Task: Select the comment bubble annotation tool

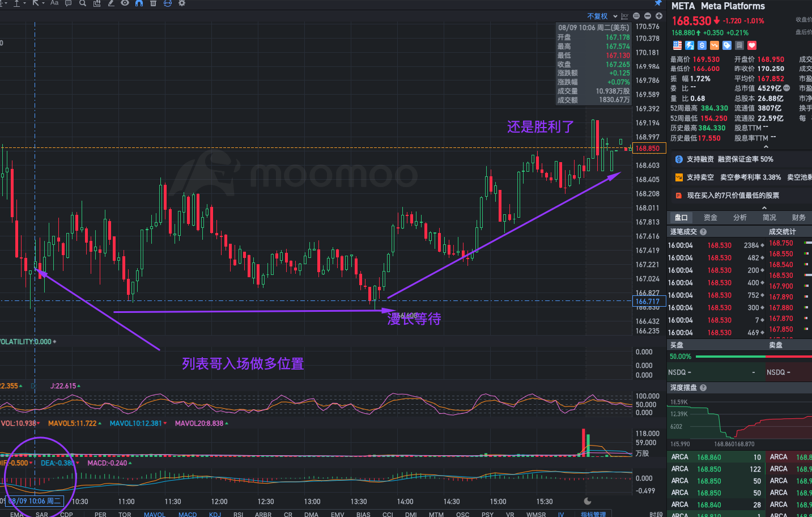Action: [x=69, y=3]
